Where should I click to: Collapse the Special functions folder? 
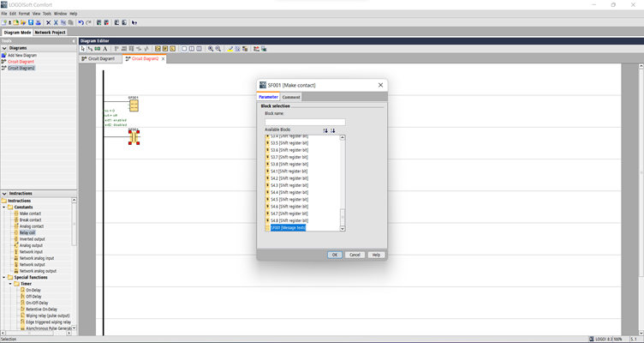[4, 277]
